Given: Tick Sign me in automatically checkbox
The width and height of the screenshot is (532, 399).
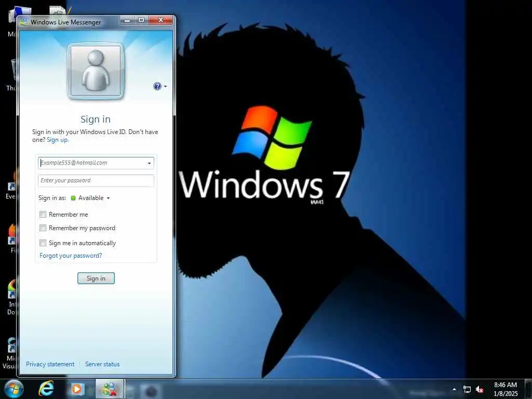Looking at the screenshot, I should tap(43, 243).
